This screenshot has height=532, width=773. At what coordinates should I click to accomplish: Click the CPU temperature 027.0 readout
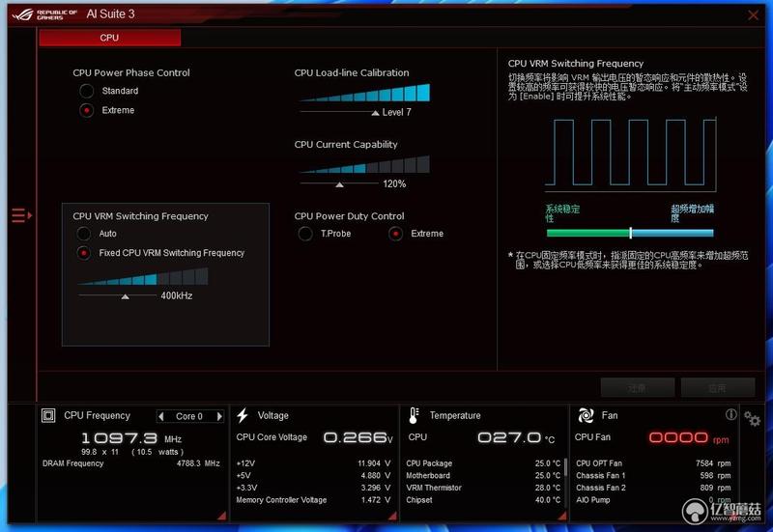[516, 437]
